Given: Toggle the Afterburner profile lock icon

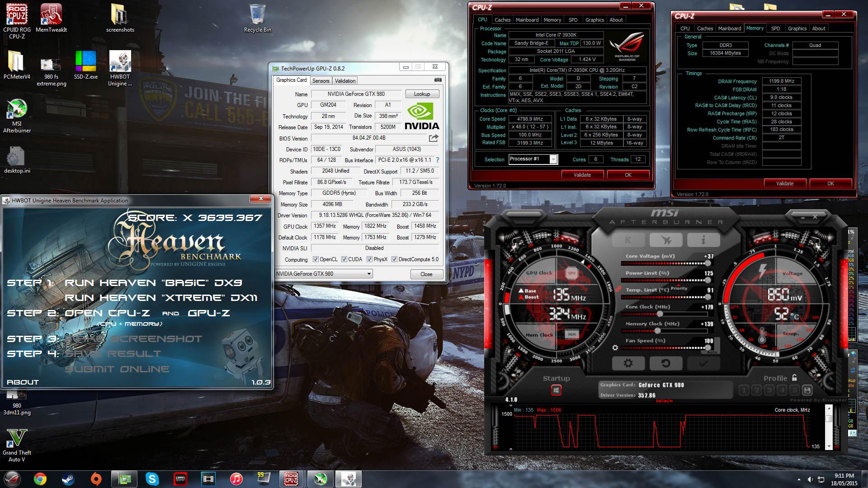Looking at the screenshot, I should (794, 378).
